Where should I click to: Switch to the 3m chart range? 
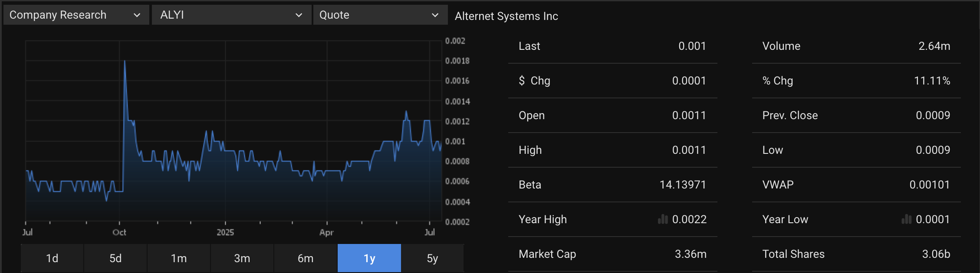pos(242,258)
